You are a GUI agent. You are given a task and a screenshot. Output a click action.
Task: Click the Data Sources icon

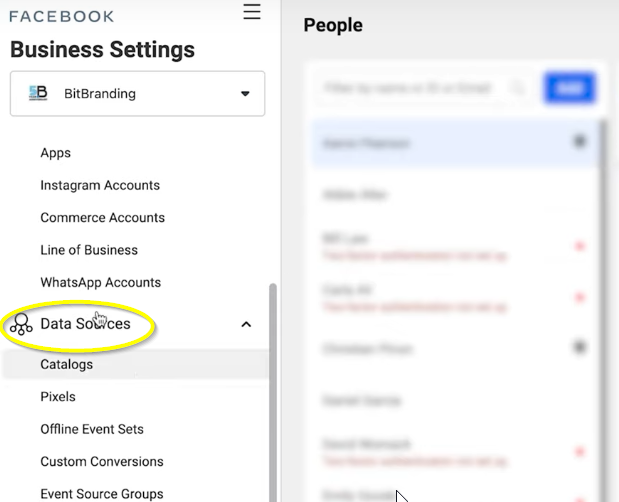(21, 324)
